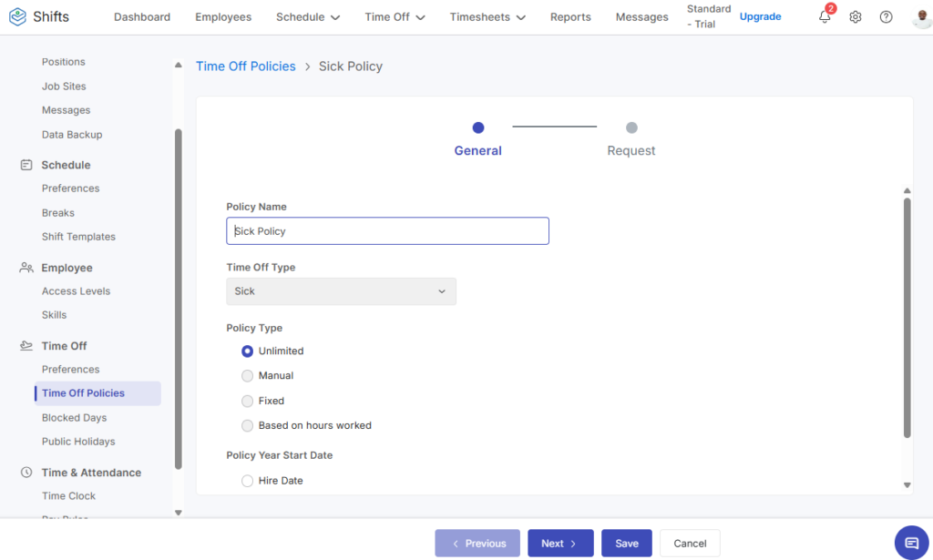Image resolution: width=933 pixels, height=560 pixels.
Task: Open Time Off Preferences in the sidebar
Action: 70,369
